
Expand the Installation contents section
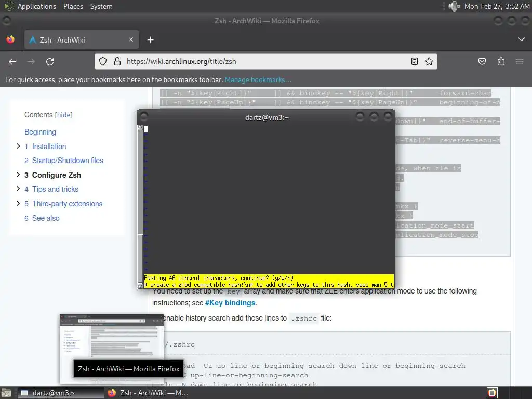tap(18, 146)
